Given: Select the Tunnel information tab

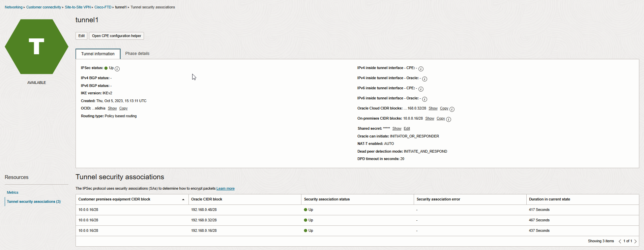Looking at the screenshot, I should pos(98,54).
